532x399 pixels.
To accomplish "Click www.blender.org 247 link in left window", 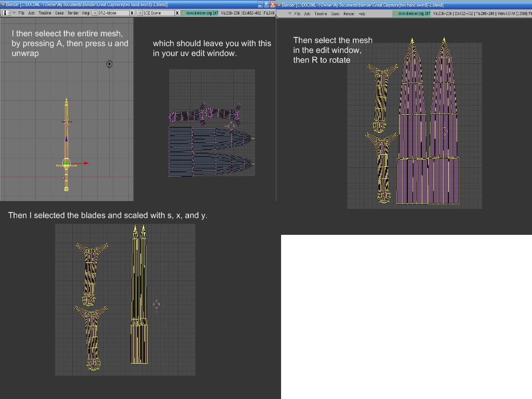I will point(200,13).
